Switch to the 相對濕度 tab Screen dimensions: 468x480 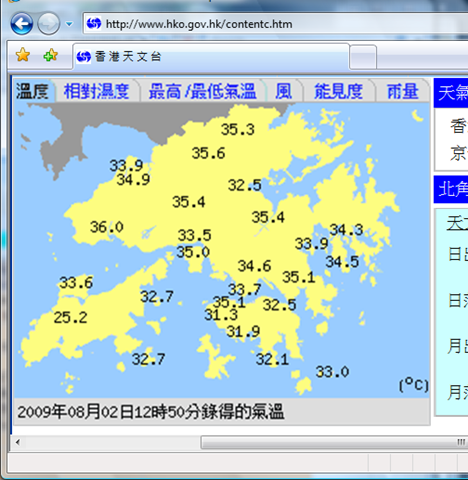click(x=96, y=91)
